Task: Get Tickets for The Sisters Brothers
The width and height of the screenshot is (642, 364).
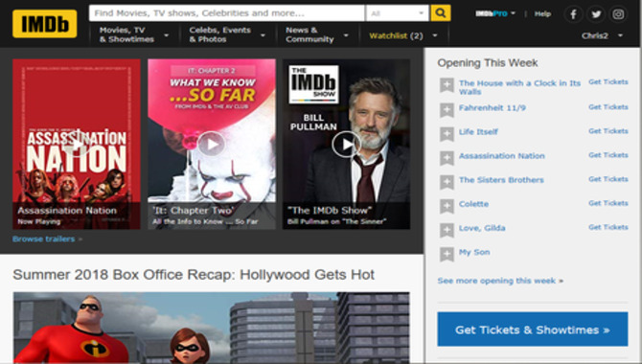Action: click(608, 179)
